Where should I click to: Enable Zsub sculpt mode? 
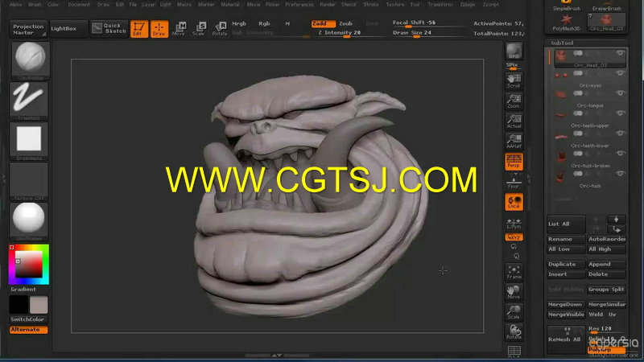point(345,24)
